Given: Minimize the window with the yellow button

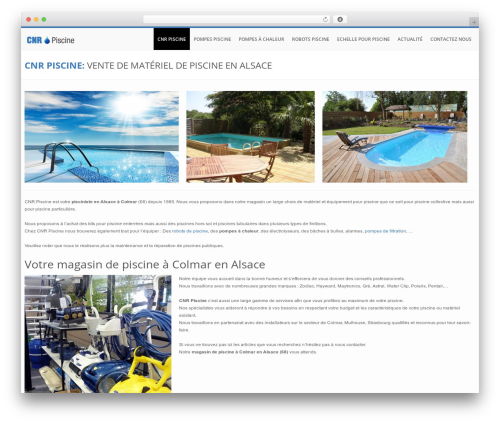Looking at the screenshot, I should 36,19.
